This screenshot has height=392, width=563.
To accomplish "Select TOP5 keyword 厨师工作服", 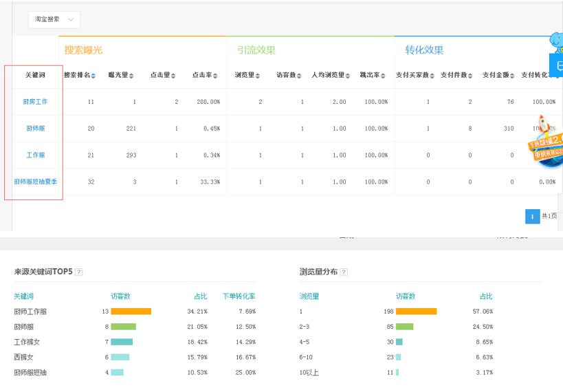I will click(x=30, y=312).
